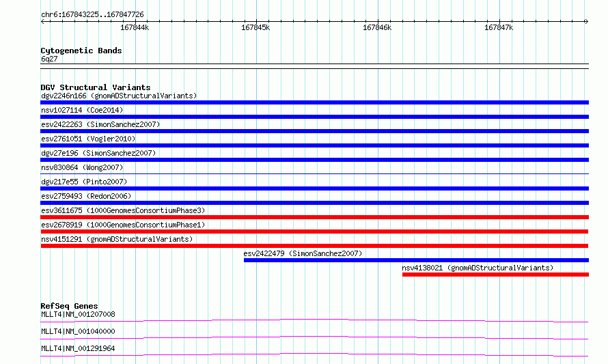Viewport: 608px width, 364px height.
Task: Open variant esv2422479 (SimonSanchez2007) label
Action: pos(303,253)
